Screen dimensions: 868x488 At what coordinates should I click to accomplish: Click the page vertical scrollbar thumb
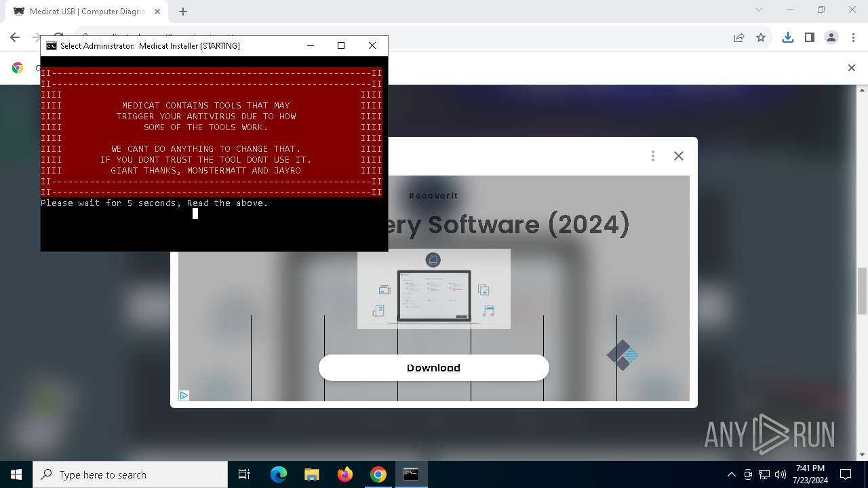coord(862,291)
